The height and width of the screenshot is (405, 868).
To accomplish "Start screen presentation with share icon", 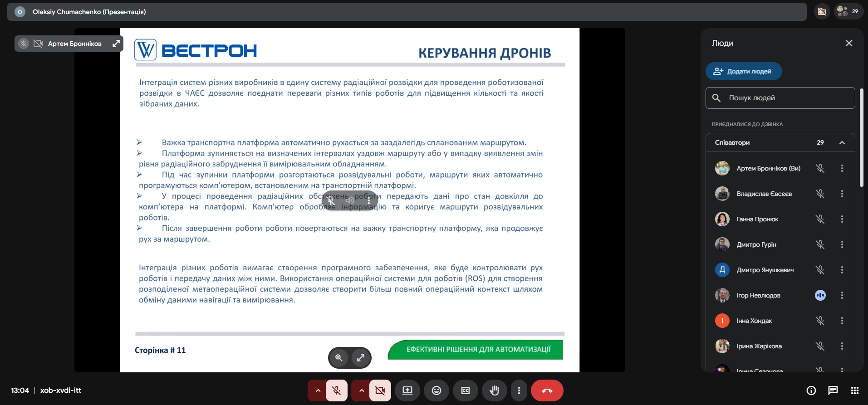I will [407, 390].
